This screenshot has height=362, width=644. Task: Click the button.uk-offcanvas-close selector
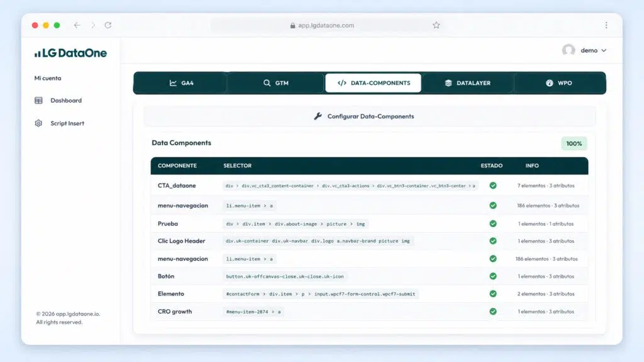(x=285, y=277)
